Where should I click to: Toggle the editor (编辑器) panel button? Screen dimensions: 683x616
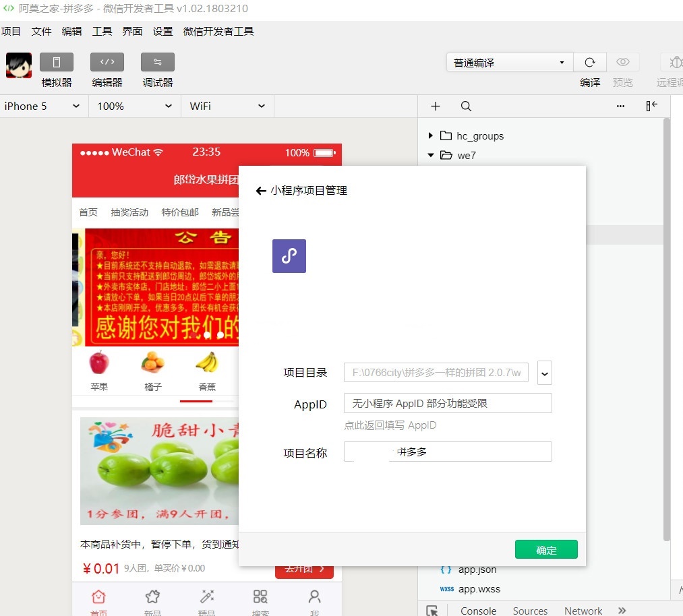107,62
